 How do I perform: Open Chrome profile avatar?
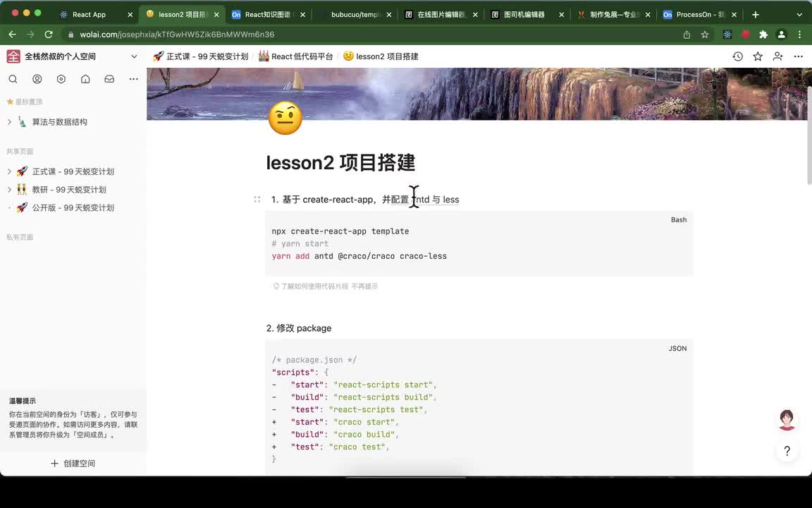pyautogui.click(x=782, y=34)
